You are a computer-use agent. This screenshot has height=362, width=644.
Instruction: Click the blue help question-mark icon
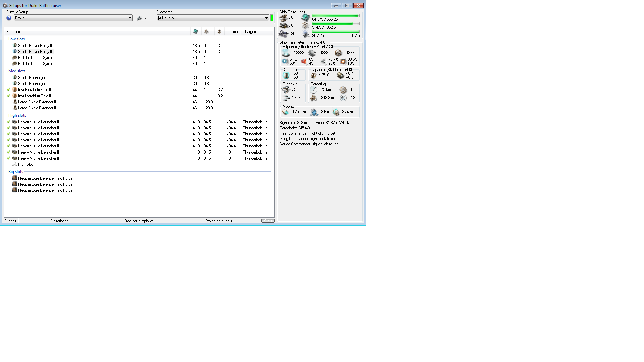(x=9, y=18)
